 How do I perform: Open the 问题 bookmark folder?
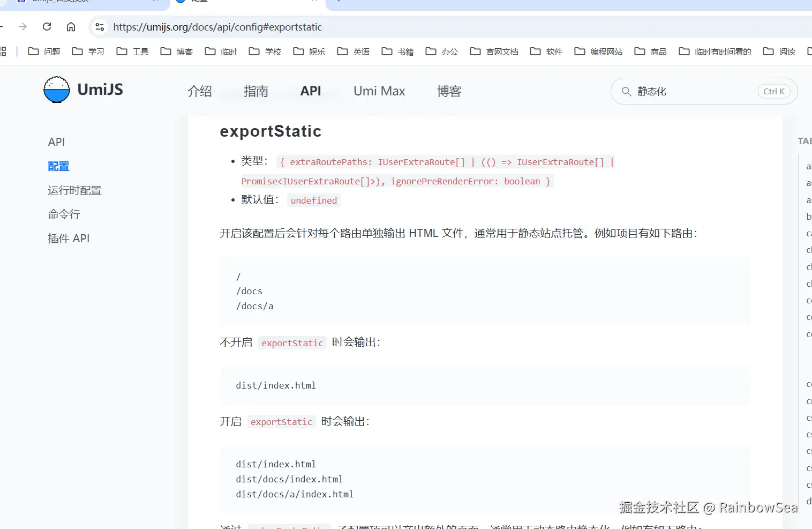tap(44, 51)
